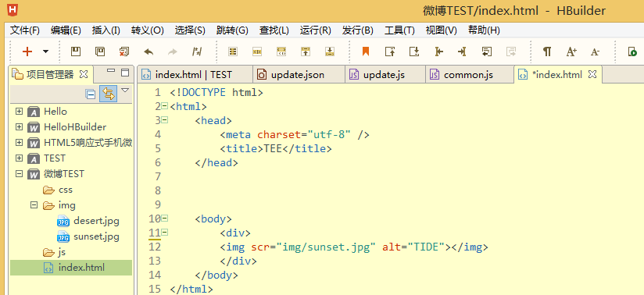Expand the HTML5响应式手机微 project node

click(19, 142)
